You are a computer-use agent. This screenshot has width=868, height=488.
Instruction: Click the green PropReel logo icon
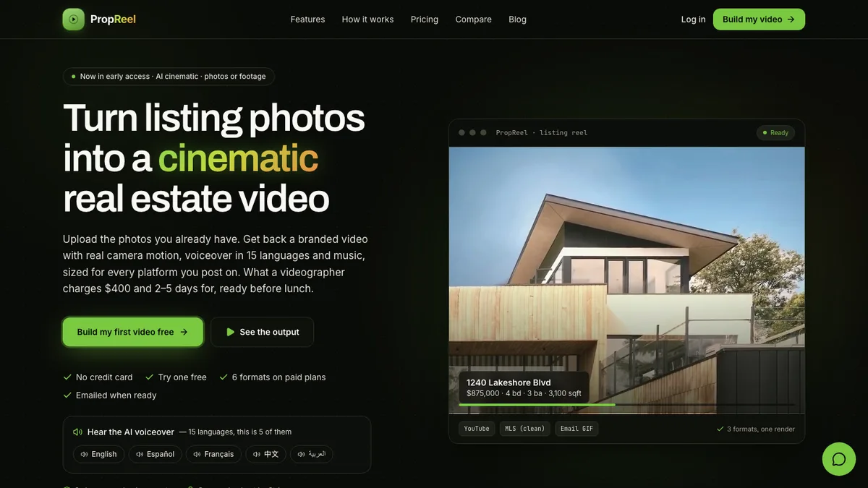click(74, 20)
